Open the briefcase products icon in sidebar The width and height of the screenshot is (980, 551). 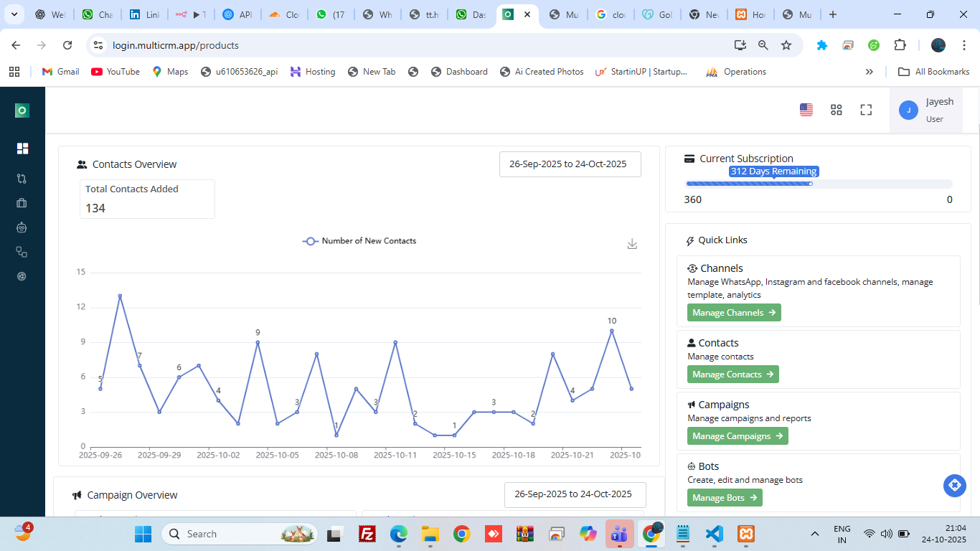point(22,202)
